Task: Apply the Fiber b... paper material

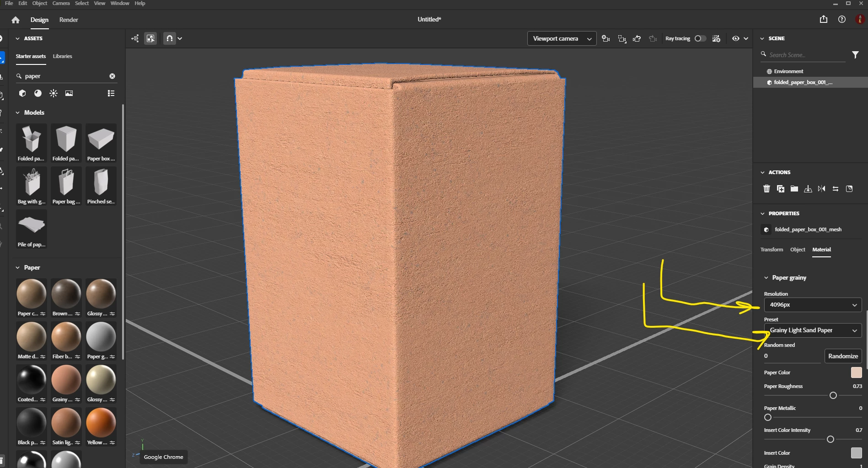Action: 66,341
